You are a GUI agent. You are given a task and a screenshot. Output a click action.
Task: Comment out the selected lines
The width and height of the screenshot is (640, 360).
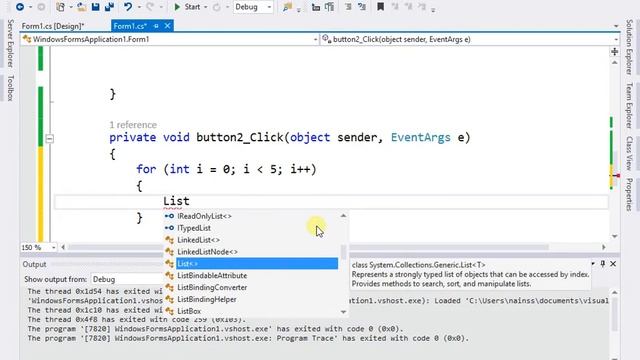pos(348,7)
